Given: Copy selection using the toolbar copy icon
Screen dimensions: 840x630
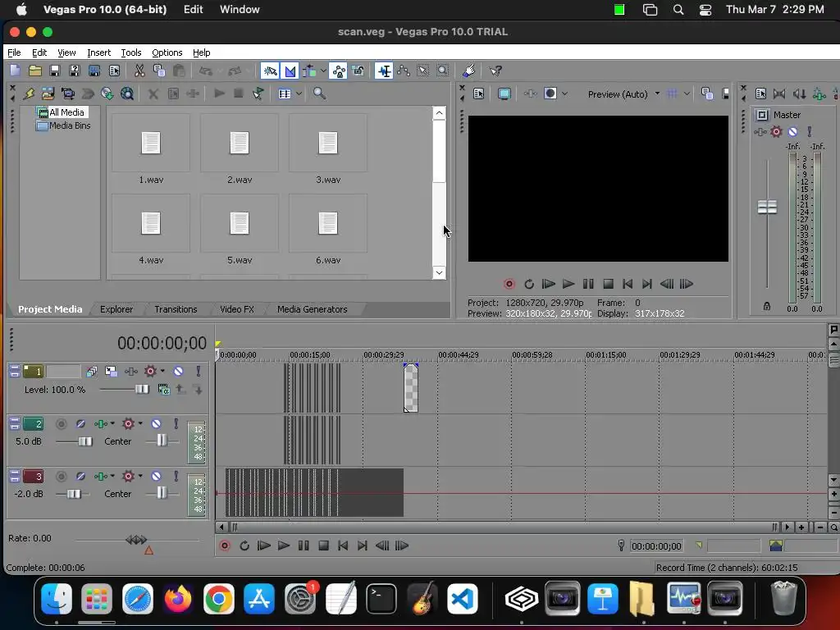Looking at the screenshot, I should tap(159, 71).
